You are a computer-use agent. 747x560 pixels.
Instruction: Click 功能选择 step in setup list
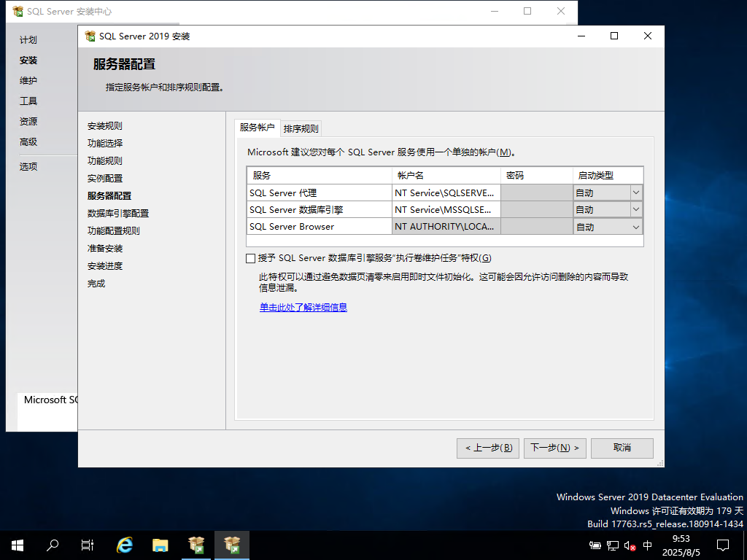coord(105,144)
